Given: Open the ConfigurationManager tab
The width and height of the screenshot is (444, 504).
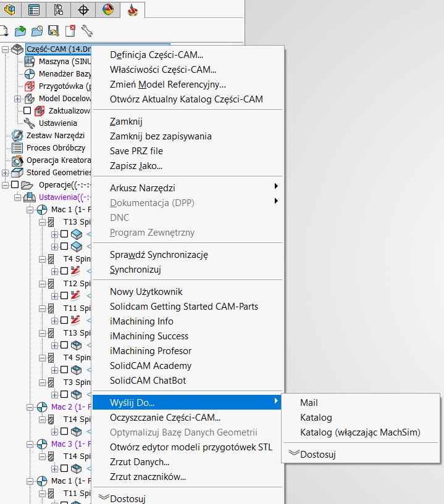Looking at the screenshot, I should 59,10.
